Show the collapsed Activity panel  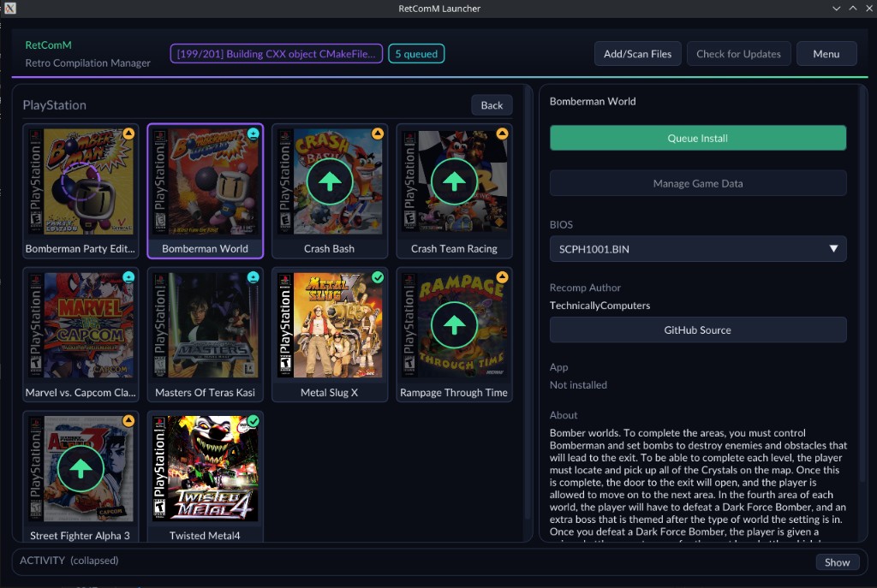tap(837, 562)
